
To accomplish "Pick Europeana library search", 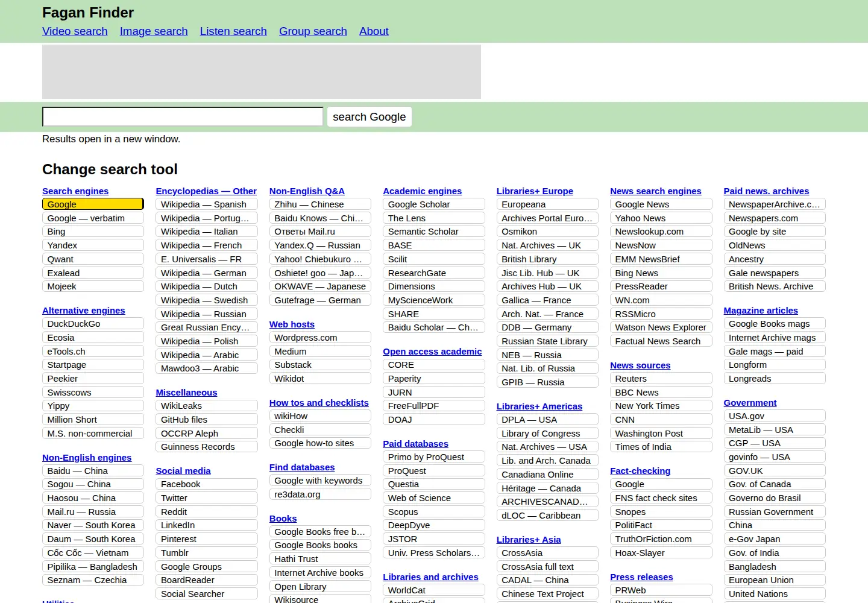I will 547,204.
